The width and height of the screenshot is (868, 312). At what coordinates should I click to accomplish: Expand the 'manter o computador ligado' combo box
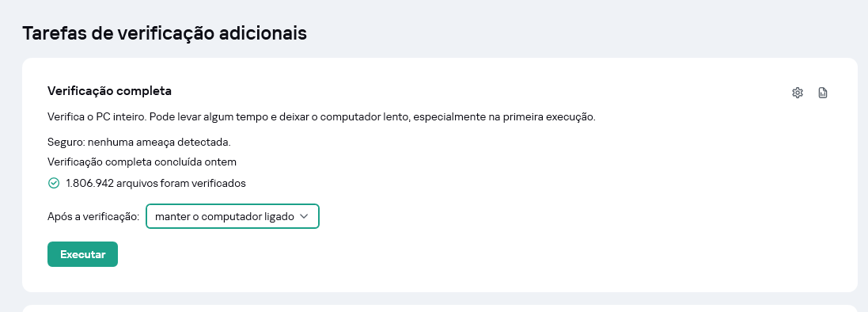pyautogui.click(x=233, y=217)
